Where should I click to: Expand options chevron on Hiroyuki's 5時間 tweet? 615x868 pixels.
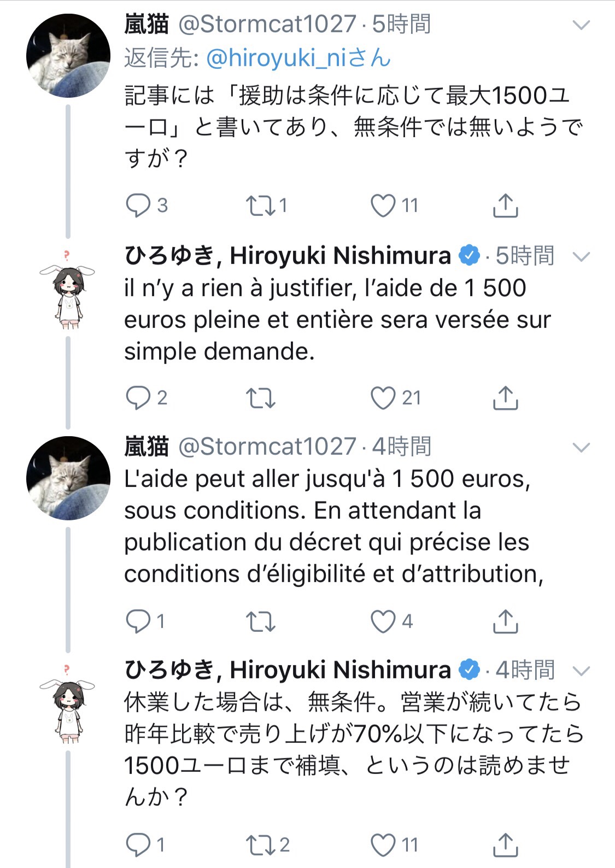tap(581, 256)
